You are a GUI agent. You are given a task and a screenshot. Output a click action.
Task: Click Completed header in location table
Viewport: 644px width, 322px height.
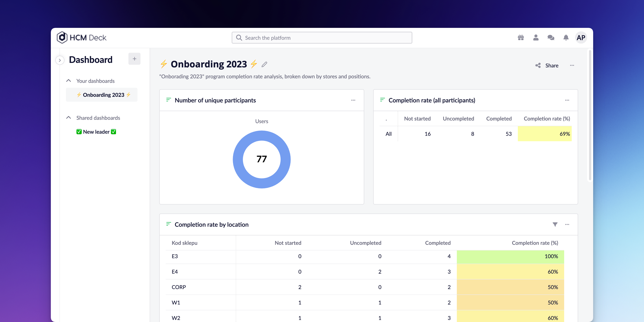click(x=438, y=243)
